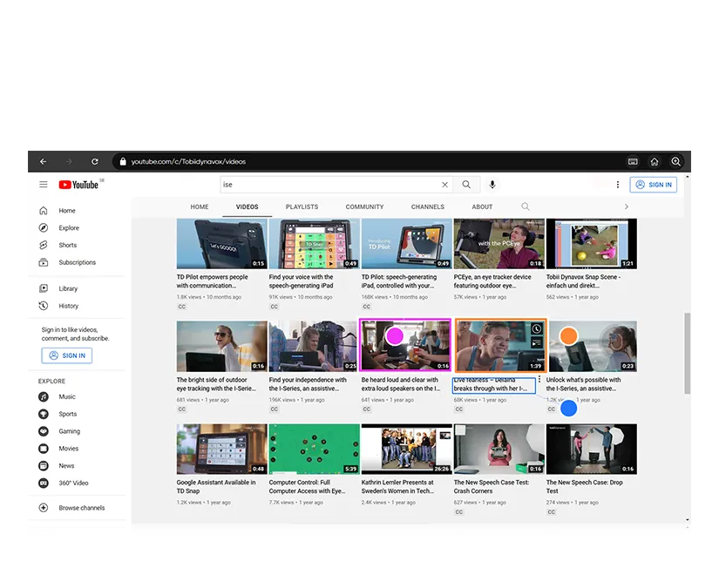The image size is (719, 588).
Task: Click Add to queue icon on Live fearless thumbnail
Action: coord(537,343)
